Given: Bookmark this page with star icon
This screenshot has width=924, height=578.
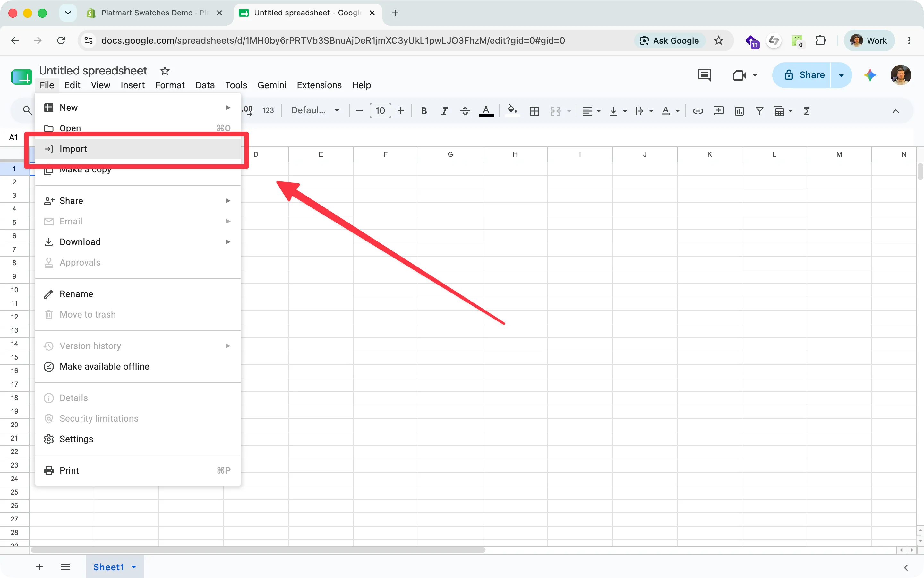Looking at the screenshot, I should pos(719,40).
